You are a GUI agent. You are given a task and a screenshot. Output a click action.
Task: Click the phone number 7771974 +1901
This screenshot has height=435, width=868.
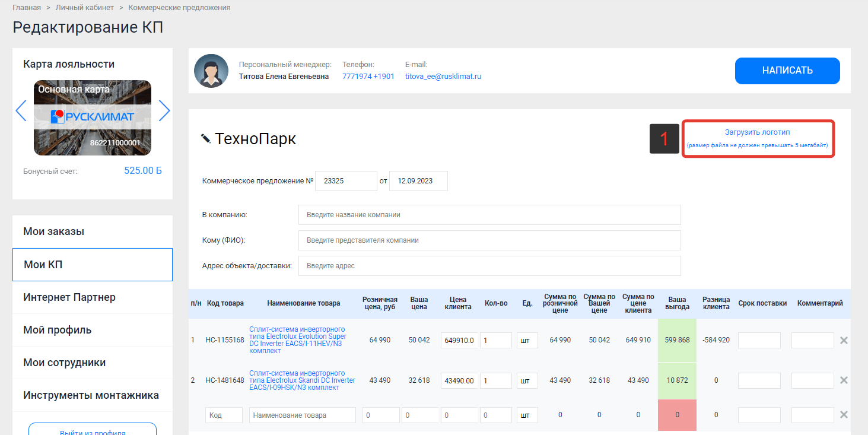pos(368,77)
